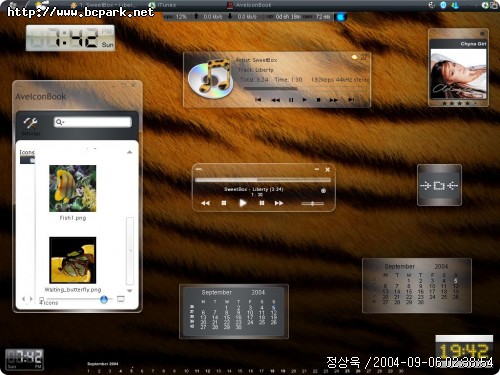Select the Fish1.png file name label
Image resolution: width=500 pixels, height=375 pixels.
[73, 218]
